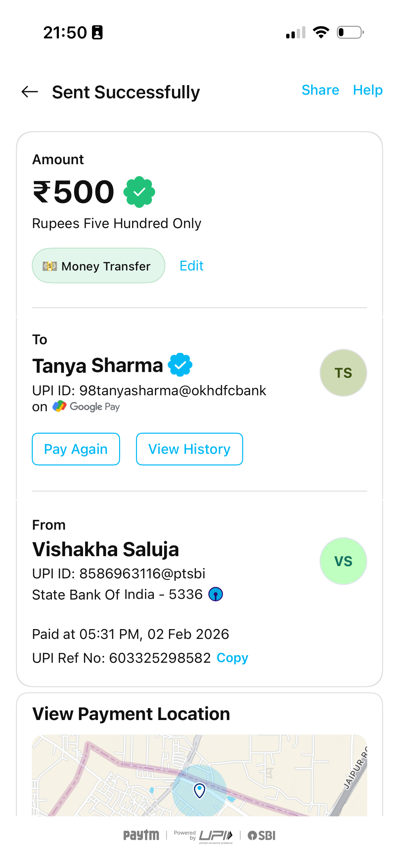This screenshot has height=868, width=399.
Task: Tap the map location pin
Action: tap(199, 790)
